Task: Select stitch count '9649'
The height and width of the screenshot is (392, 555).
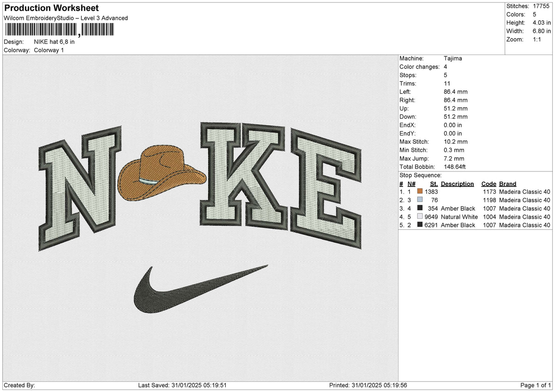Action: click(431, 216)
